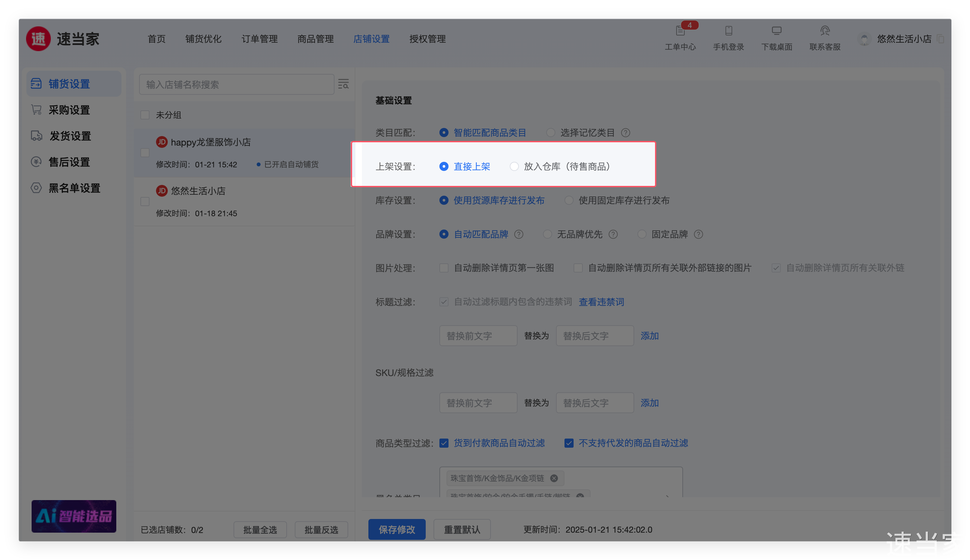Click the 输入店铺名称搜索 search field
970x560 pixels.
236,84
